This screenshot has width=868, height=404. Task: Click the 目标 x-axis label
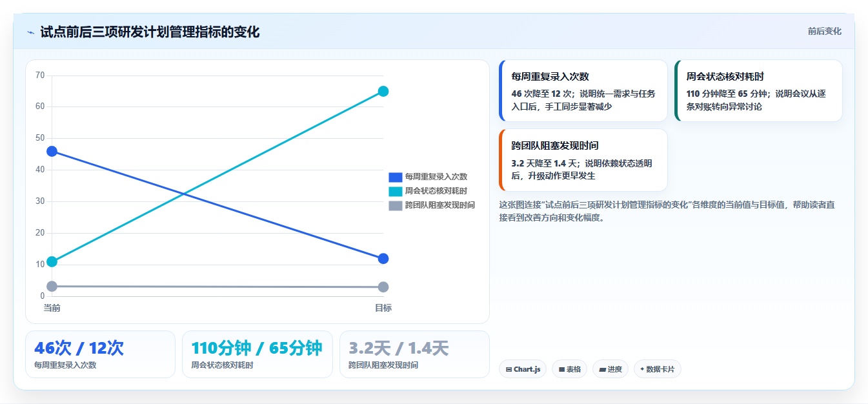click(x=383, y=308)
